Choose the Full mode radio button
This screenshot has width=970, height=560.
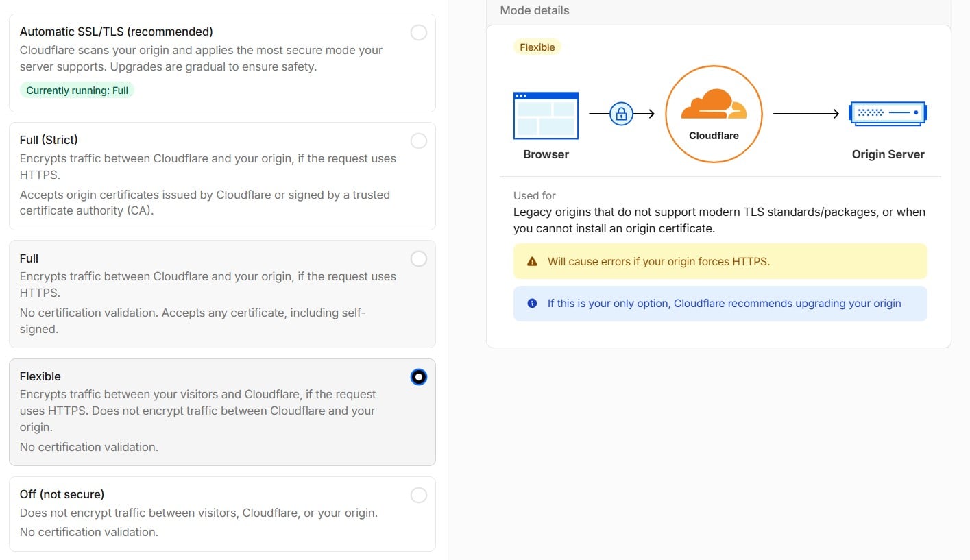tap(418, 258)
